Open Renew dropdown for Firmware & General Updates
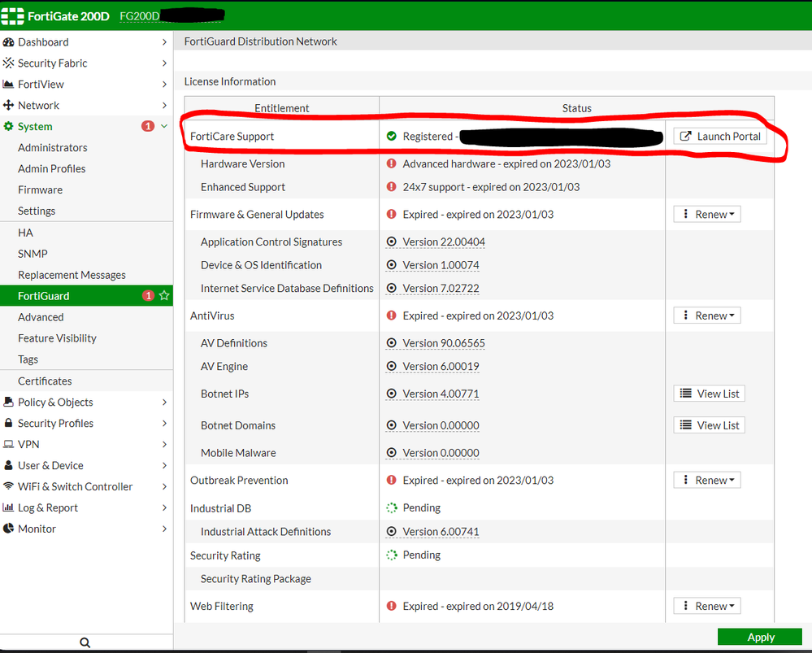This screenshot has width=812, height=653. [707, 214]
